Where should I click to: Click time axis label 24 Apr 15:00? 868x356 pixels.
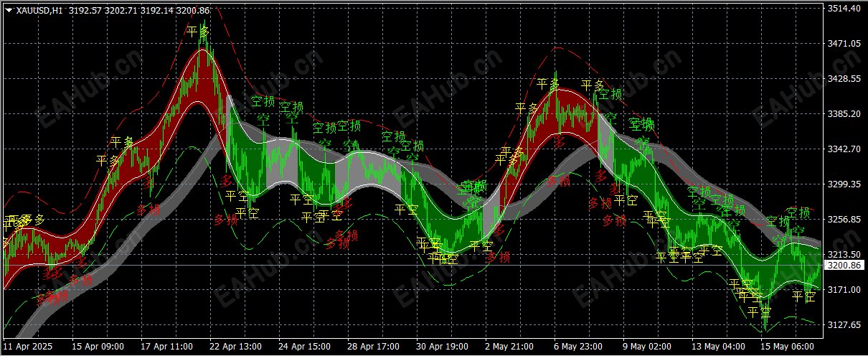tap(306, 347)
